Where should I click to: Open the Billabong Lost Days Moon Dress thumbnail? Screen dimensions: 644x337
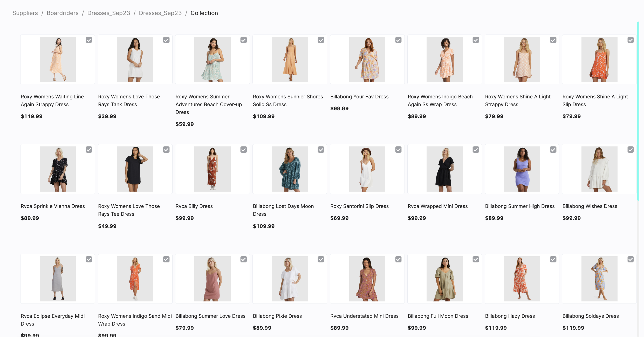tap(290, 169)
